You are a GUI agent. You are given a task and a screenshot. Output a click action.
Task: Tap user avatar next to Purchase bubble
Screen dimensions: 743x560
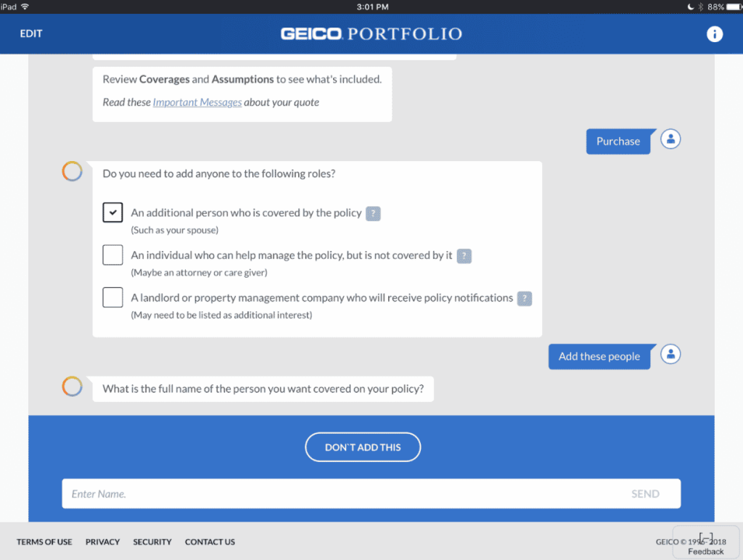click(x=671, y=139)
